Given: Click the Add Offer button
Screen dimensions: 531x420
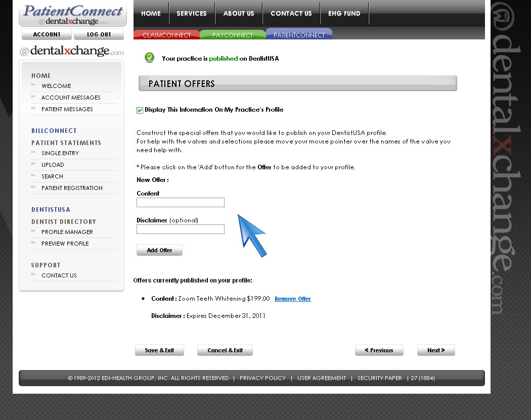Looking at the screenshot, I should coord(159,250).
